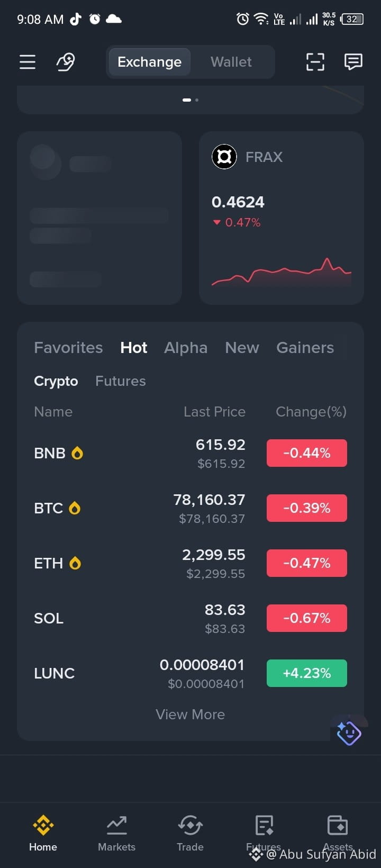This screenshot has width=381, height=868.
Task: Toggle BNB change percentage badge
Action: click(307, 453)
